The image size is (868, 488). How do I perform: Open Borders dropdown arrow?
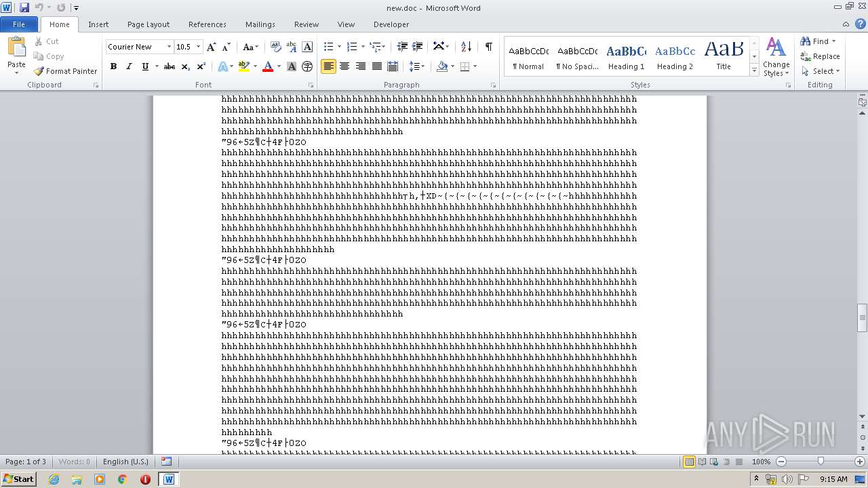[475, 66]
